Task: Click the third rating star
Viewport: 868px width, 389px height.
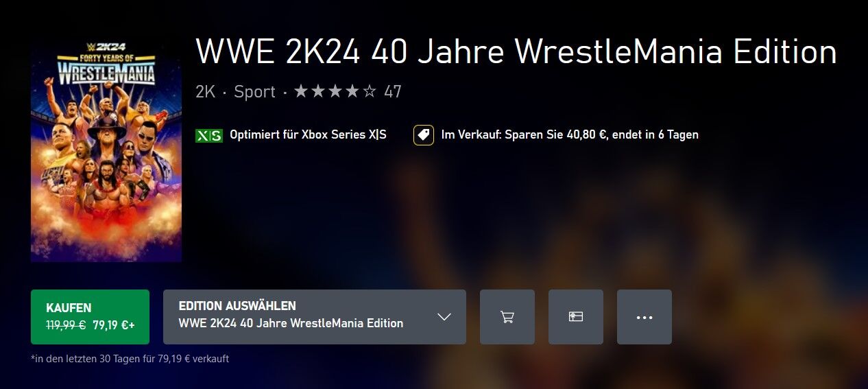Action: pos(335,92)
